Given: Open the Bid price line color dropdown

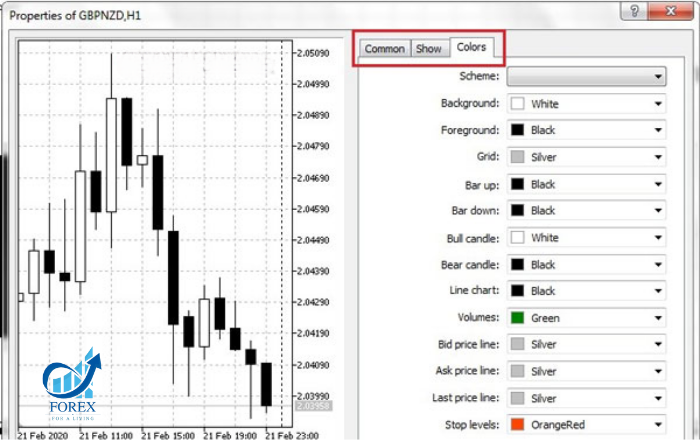Looking at the screenshot, I should (x=586, y=344).
